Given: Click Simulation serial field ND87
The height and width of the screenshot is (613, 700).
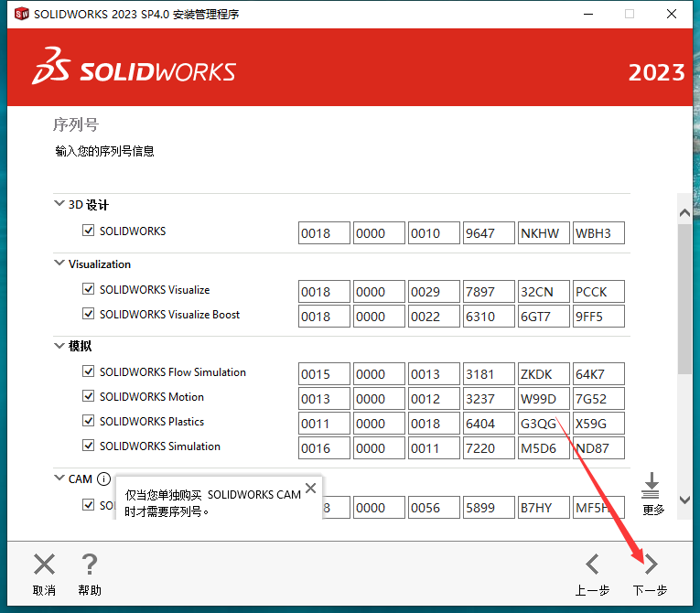Looking at the screenshot, I should pyautogui.click(x=598, y=447).
